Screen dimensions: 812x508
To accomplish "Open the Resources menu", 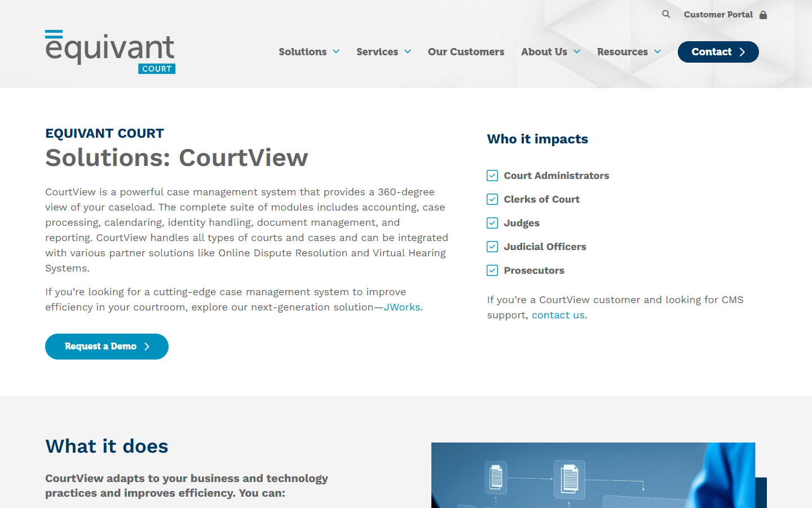I will point(623,51).
